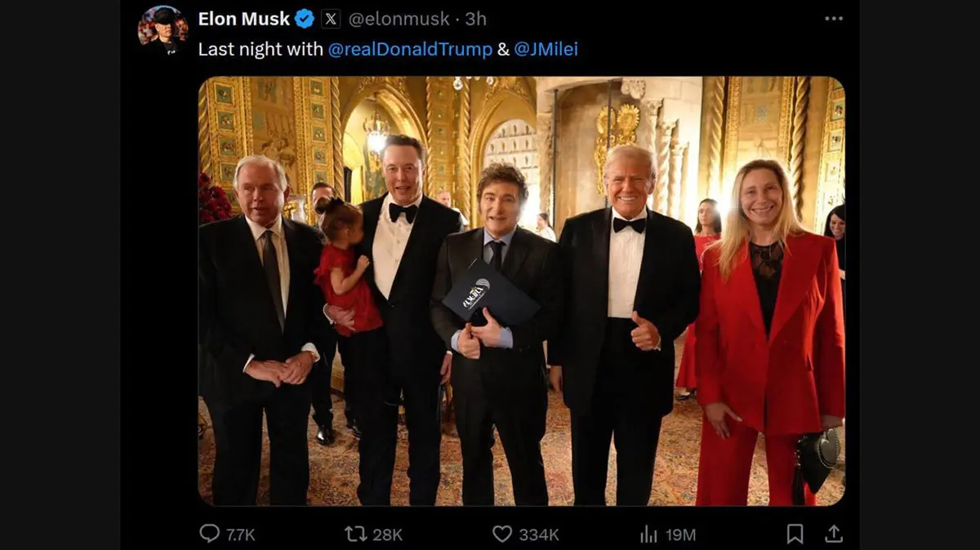Bookmark this post
This screenshot has width=980, height=550.
click(x=795, y=534)
